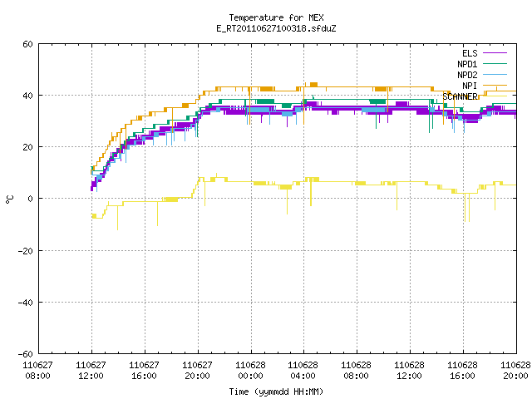This screenshot has height=399, width=532.
Task: Click the x-axis label 110628 12:00
Action: (410, 371)
